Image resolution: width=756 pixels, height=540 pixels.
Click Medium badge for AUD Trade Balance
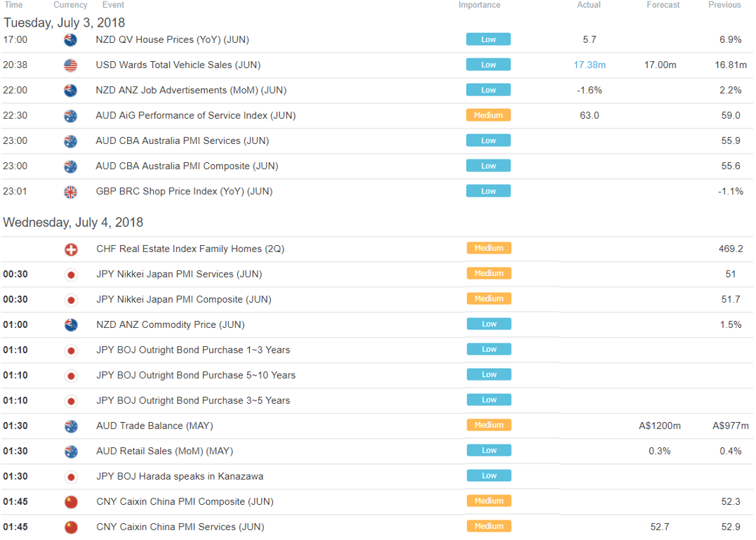489,425
